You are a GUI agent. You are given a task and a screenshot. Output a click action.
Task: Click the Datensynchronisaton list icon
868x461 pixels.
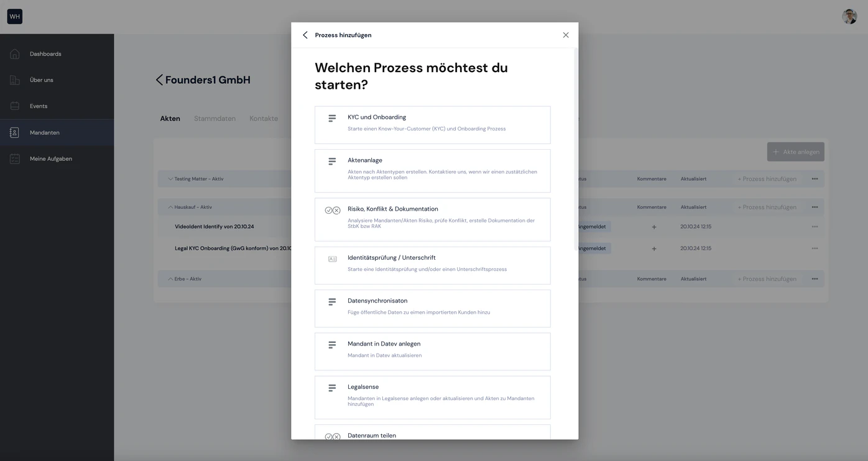click(x=332, y=302)
